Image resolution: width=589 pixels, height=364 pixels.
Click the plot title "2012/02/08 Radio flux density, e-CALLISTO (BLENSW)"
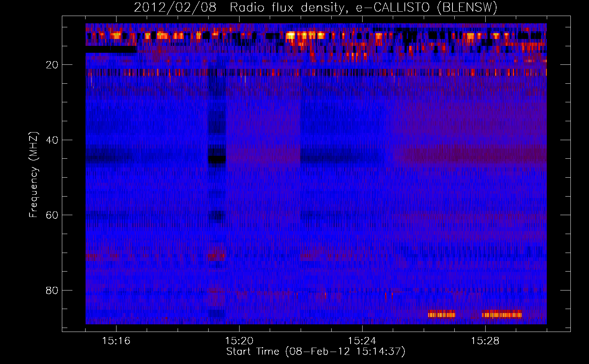point(316,7)
